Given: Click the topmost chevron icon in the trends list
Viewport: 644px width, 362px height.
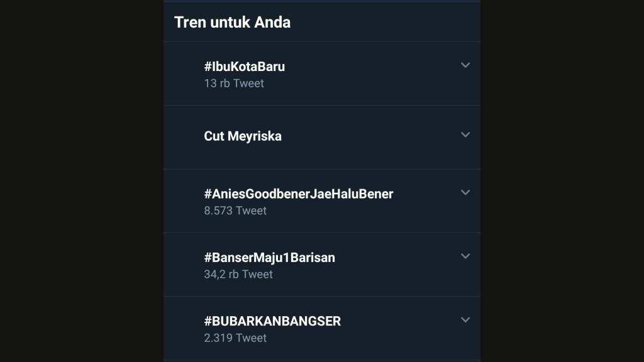Looking at the screenshot, I should [x=465, y=64].
